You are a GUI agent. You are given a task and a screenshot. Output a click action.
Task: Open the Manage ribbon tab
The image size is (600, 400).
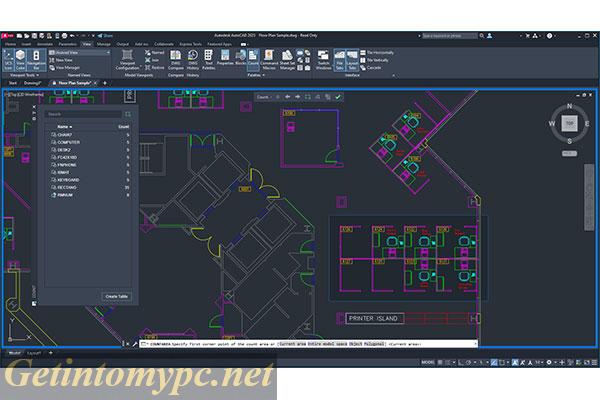click(103, 44)
